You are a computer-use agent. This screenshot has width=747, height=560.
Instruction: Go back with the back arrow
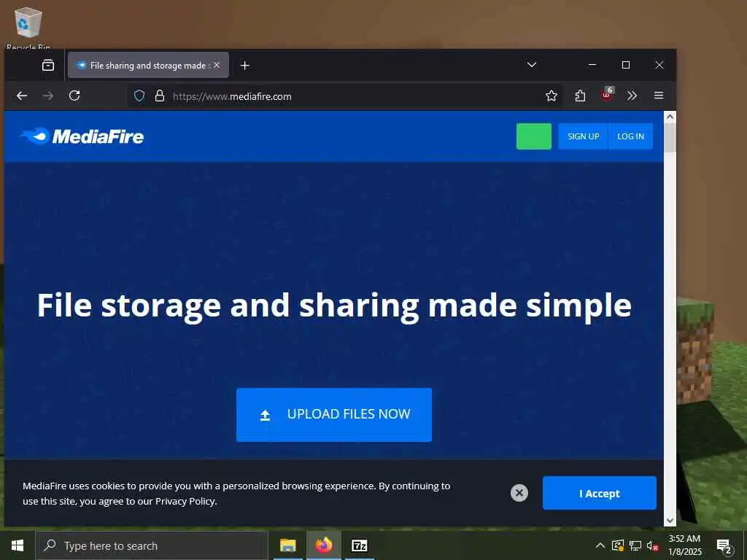click(22, 96)
